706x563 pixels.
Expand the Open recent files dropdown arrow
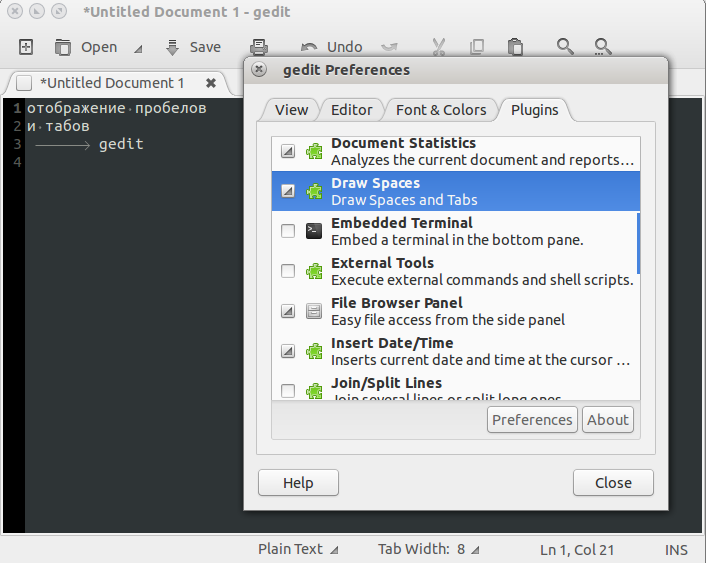pos(138,48)
